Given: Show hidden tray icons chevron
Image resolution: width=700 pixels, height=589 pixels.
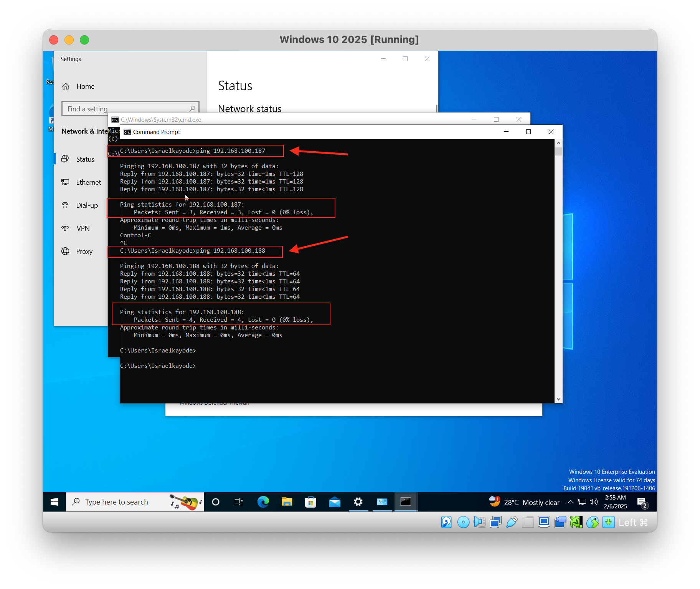Looking at the screenshot, I should tap(570, 502).
